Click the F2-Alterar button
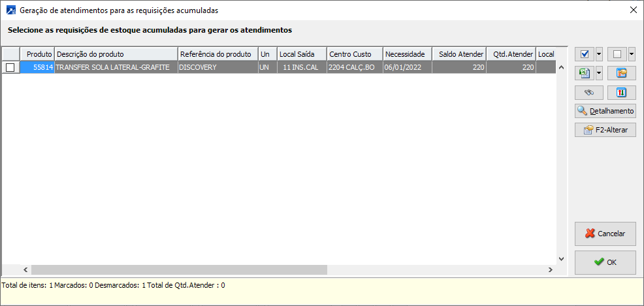Image resolution: width=644 pixels, height=306 pixels. pos(605,130)
